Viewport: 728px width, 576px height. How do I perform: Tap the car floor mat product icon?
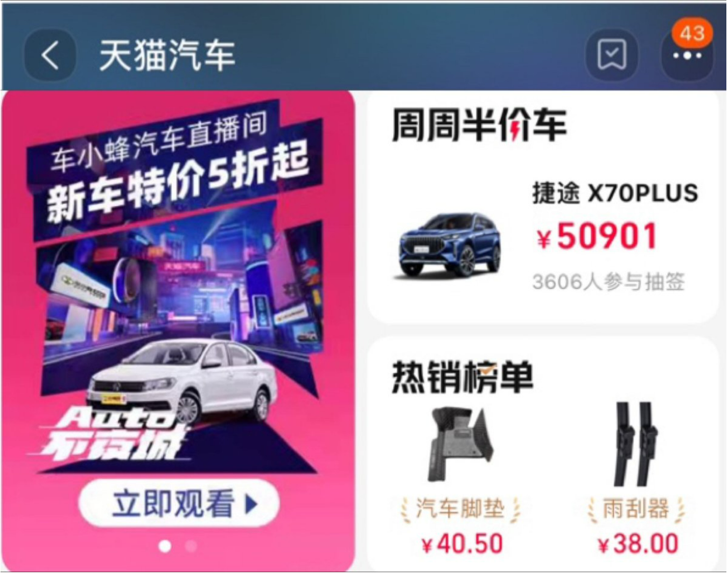click(461, 445)
